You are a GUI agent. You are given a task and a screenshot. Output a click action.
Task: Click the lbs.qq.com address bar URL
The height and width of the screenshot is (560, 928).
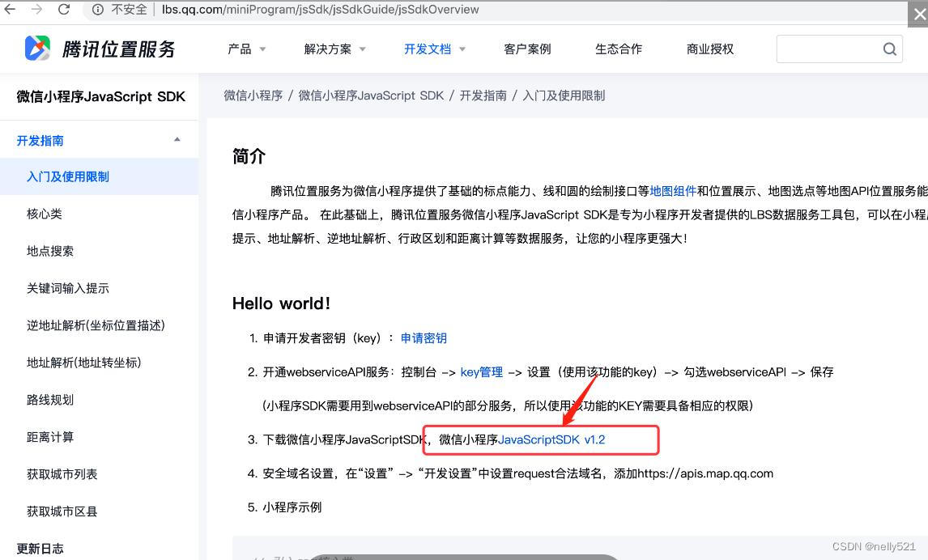[x=320, y=10]
